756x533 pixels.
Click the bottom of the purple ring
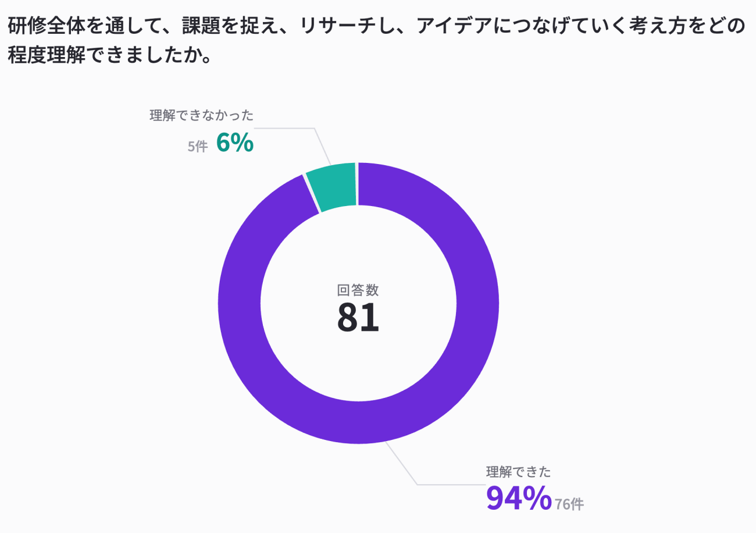click(358, 423)
